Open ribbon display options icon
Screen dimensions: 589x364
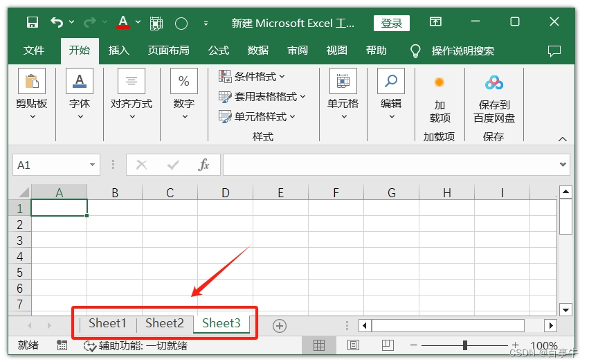click(x=436, y=21)
